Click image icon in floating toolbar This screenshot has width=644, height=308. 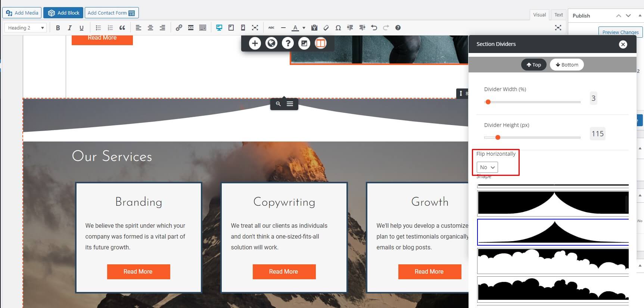click(304, 43)
